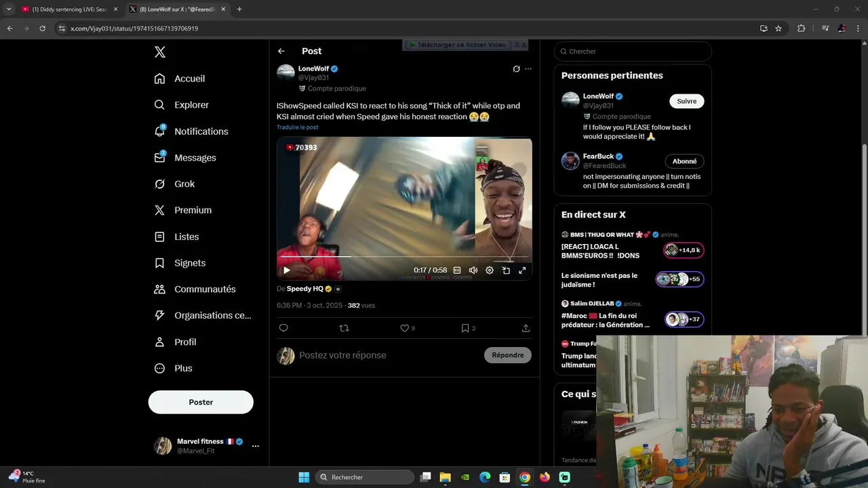Expand video to fullscreen
868x488 pixels.
pos(522,270)
